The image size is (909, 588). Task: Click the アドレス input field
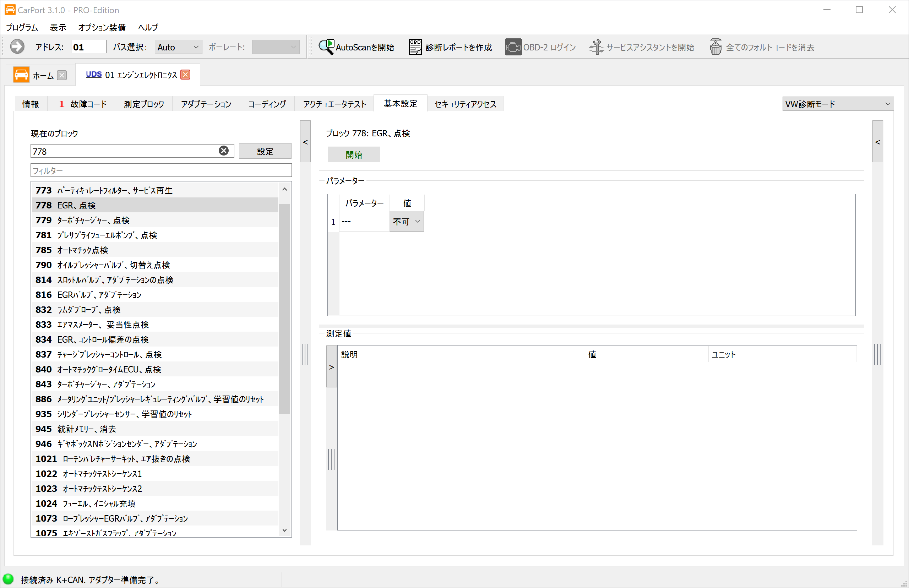click(x=88, y=47)
